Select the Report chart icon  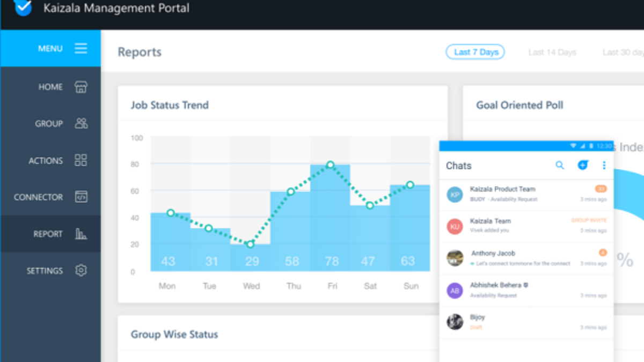tap(80, 234)
